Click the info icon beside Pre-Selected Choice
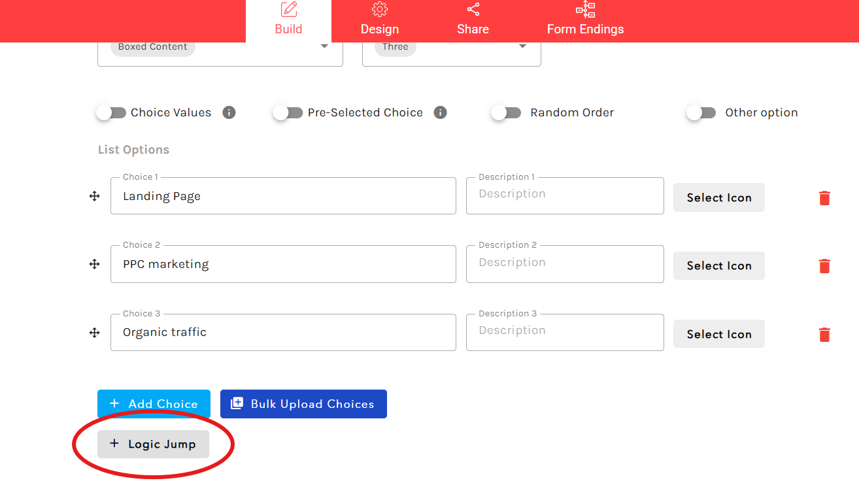Viewport: 859px width, 504px height. (x=440, y=112)
